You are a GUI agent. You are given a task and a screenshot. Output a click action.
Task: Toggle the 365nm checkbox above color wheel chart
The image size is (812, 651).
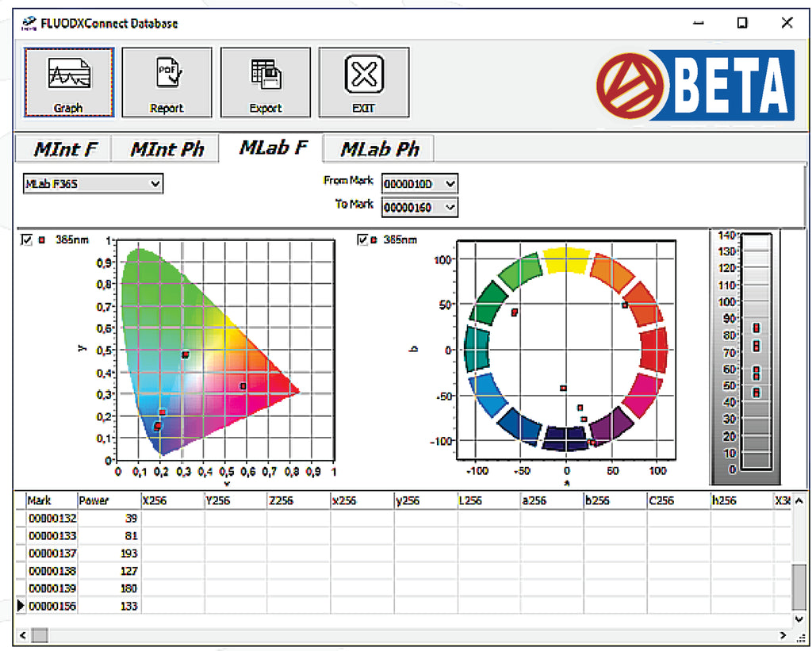(363, 239)
